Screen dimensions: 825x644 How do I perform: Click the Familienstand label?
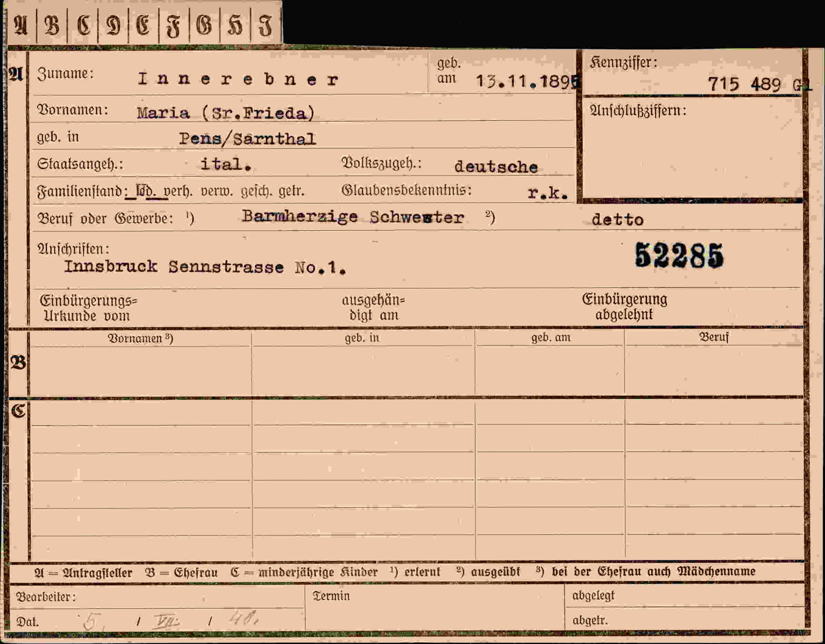pos(82,191)
